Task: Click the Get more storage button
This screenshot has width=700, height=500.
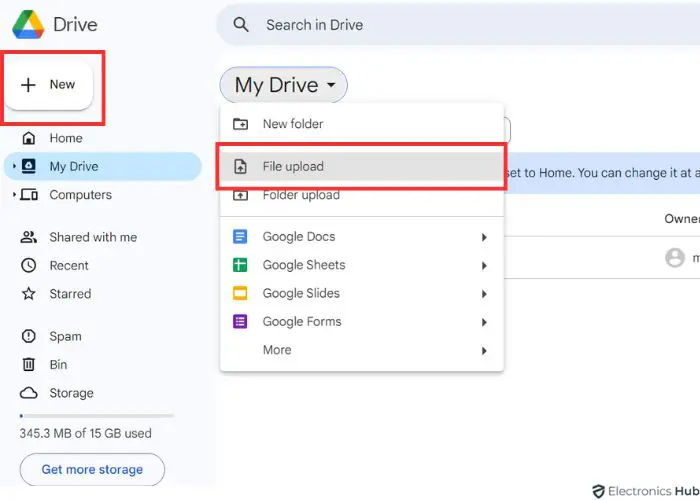Action: tap(92, 469)
